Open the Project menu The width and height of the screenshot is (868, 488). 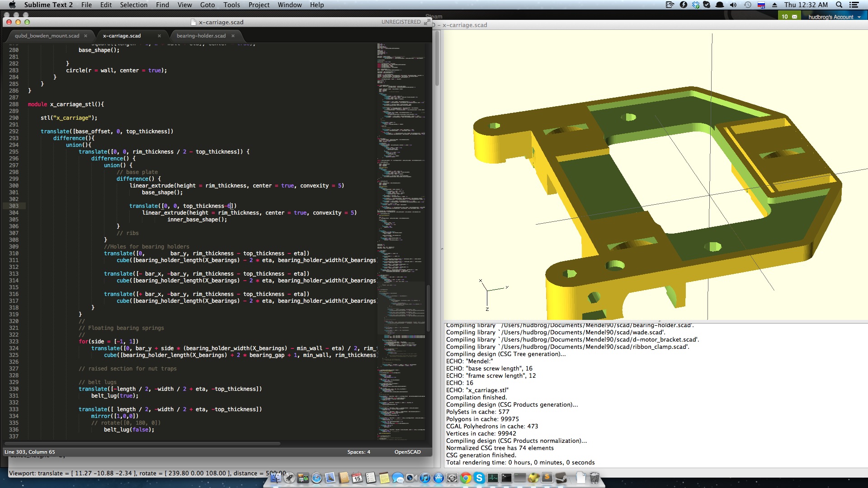pyautogui.click(x=259, y=5)
